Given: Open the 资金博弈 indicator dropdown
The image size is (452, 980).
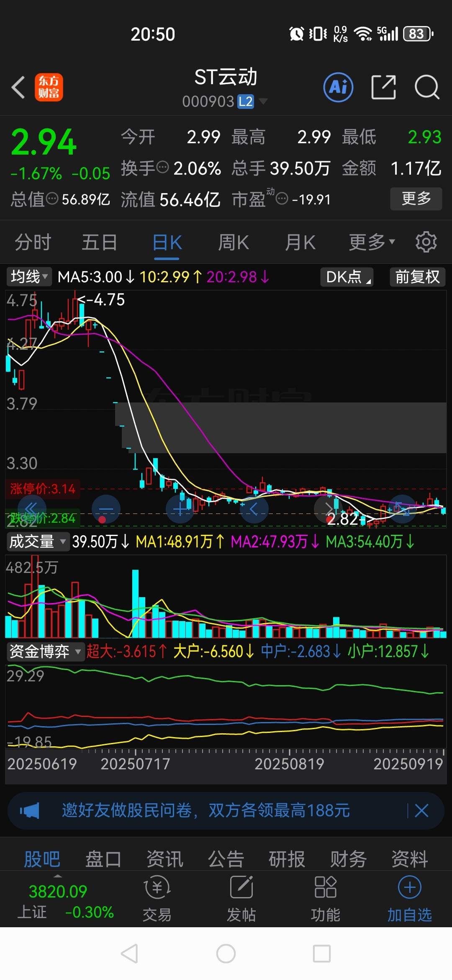Looking at the screenshot, I should pos(45,652).
